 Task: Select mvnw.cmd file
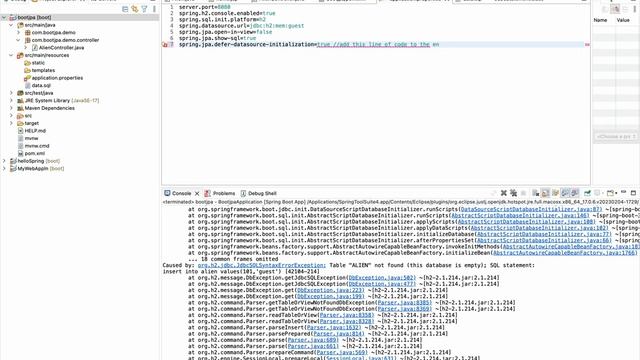click(x=37, y=146)
